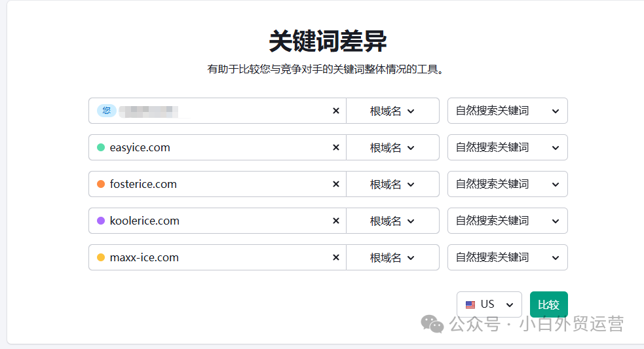Remove koolerice.com using its X icon
The image size is (644, 349).
point(336,221)
